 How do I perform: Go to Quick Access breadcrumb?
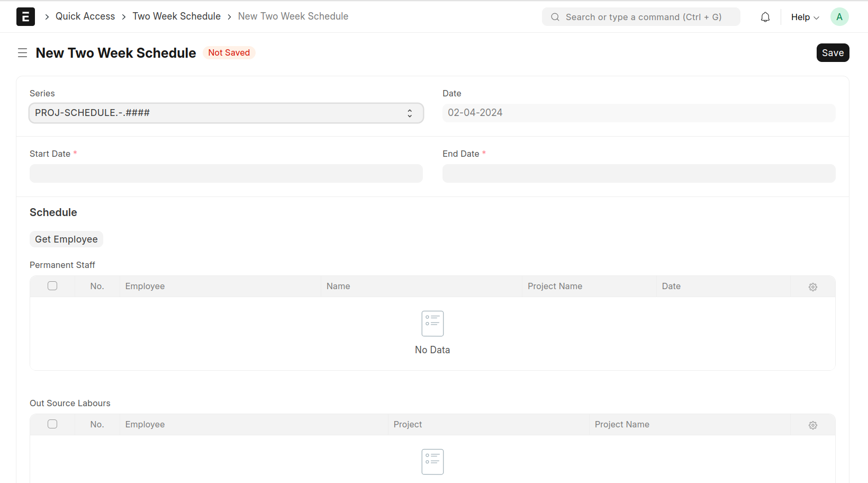click(85, 16)
